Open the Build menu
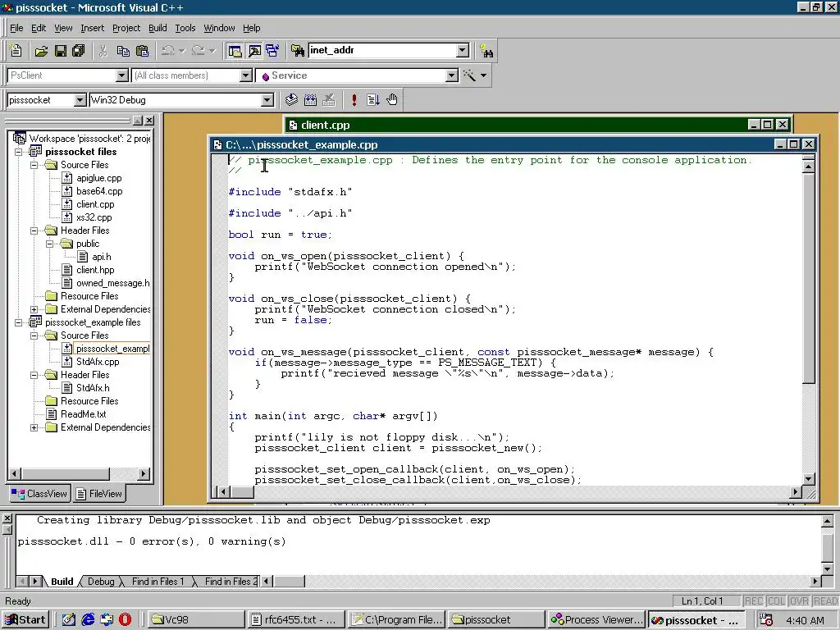 [x=157, y=28]
